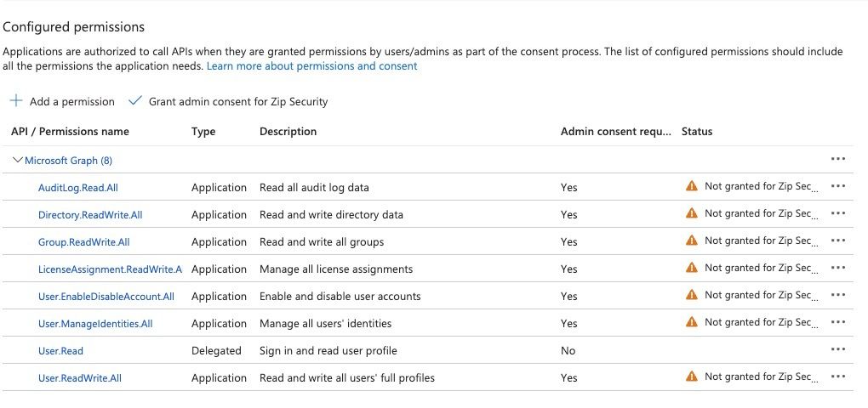This screenshot has width=868, height=408.
Task: Open the LicenseAssignment.ReadWrite.All permission link
Action: [110, 269]
